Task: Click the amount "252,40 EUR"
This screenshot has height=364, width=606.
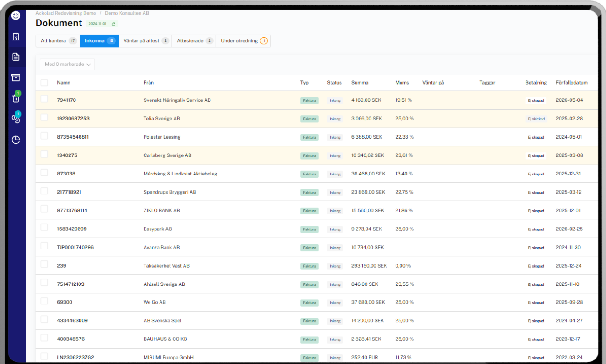Action: click(365, 358)
